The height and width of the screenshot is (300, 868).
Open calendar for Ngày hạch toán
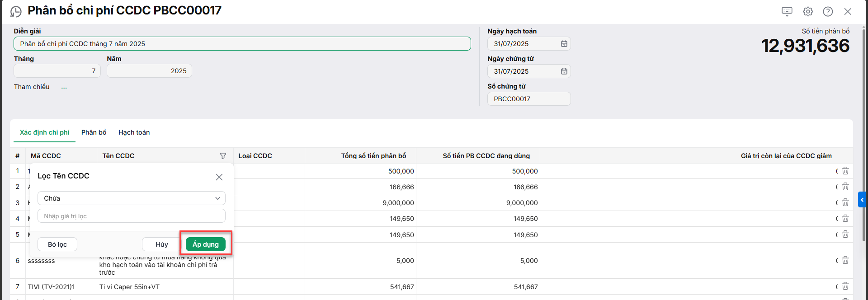coord(564,44)
